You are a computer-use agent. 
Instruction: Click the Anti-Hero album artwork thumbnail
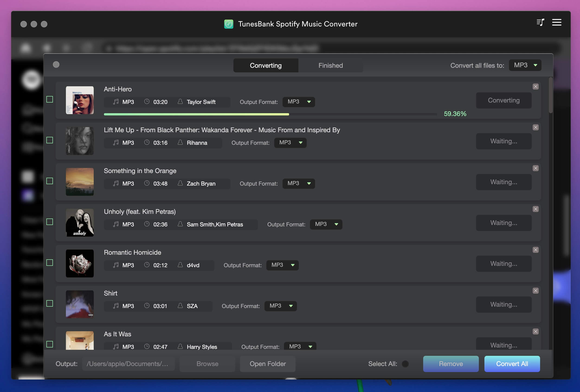tap(80, 100)
